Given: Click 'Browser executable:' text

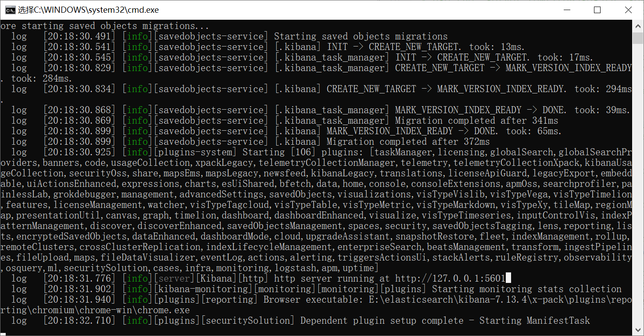Looking at the screenshot, I should pyautogui.click(x=313, y=299).
